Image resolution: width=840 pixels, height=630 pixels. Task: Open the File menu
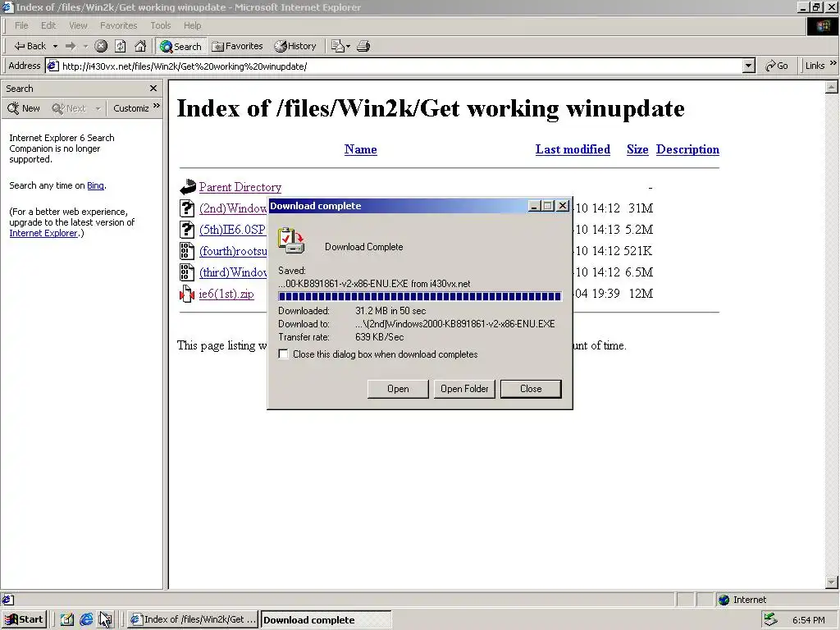tap(21, 25)
